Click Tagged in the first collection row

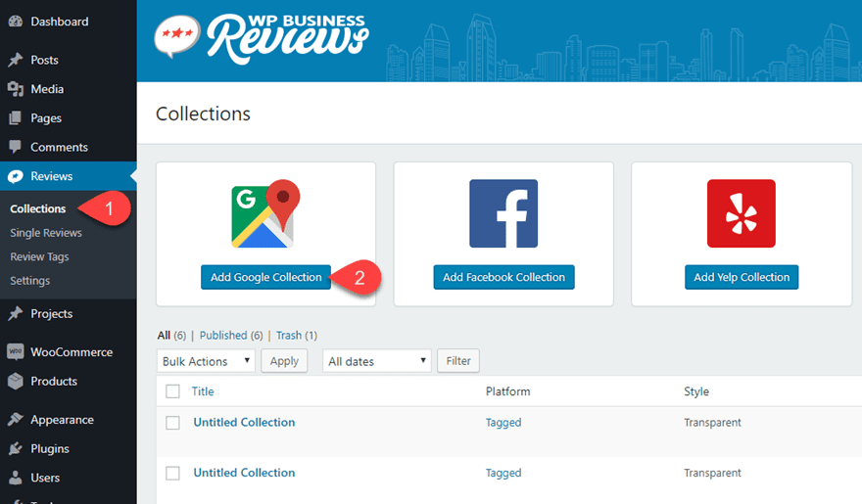click(x=503, y=423)
